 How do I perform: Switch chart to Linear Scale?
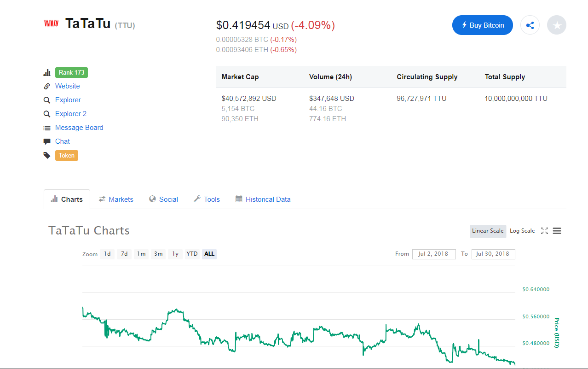click(488, 231)
